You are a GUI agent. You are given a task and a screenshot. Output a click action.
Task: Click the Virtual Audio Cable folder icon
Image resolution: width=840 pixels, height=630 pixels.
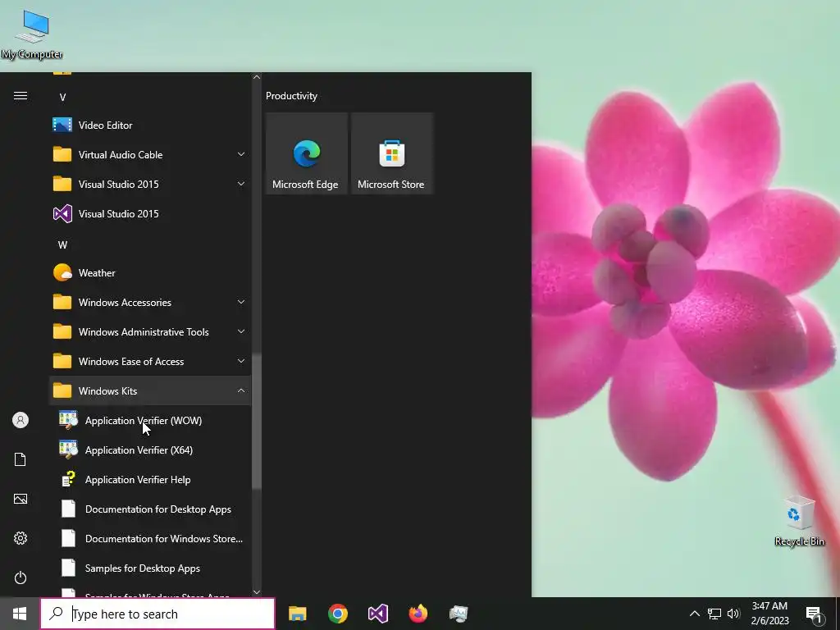tap(62, 154)
